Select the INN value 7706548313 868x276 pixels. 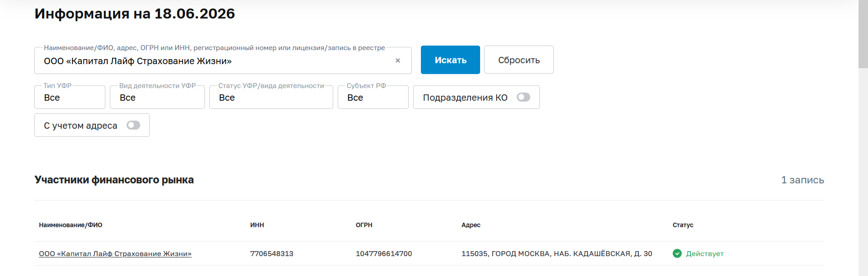[272, 254]
